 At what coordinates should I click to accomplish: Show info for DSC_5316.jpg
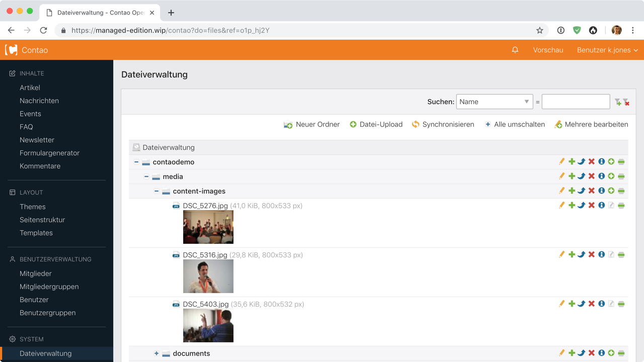click(x=601, y=254)
